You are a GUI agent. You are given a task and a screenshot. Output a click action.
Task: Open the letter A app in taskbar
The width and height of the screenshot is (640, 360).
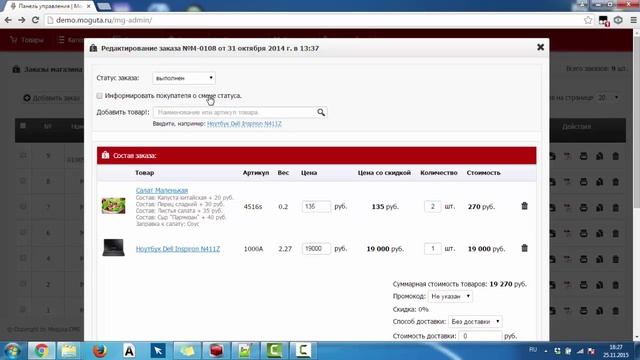pos(129,351)
